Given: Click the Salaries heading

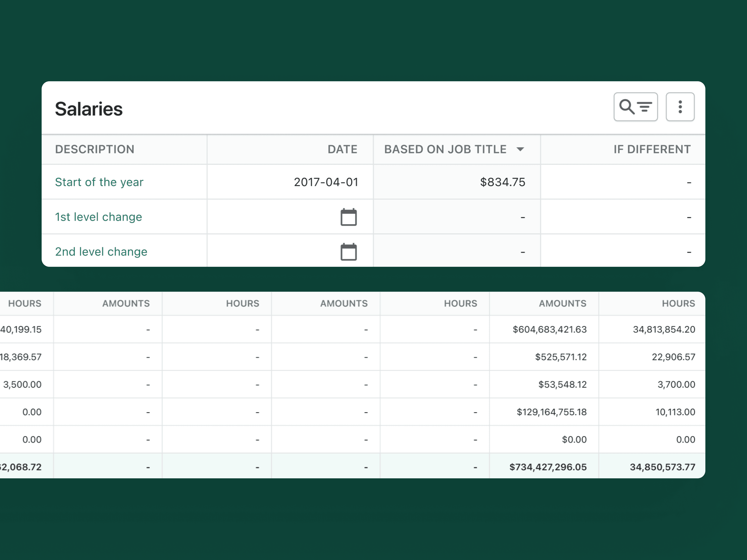Looking at the screenshot, I should click(89, 109).
